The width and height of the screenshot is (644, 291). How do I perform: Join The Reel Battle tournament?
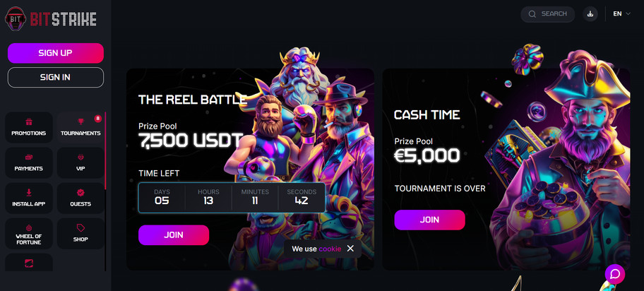click(174, 235)
